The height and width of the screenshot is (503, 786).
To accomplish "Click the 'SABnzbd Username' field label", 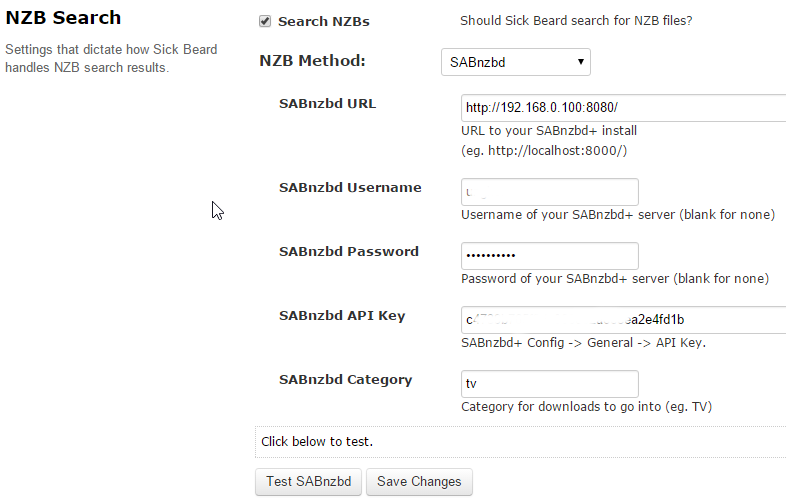I will click(x=350, y=187).
